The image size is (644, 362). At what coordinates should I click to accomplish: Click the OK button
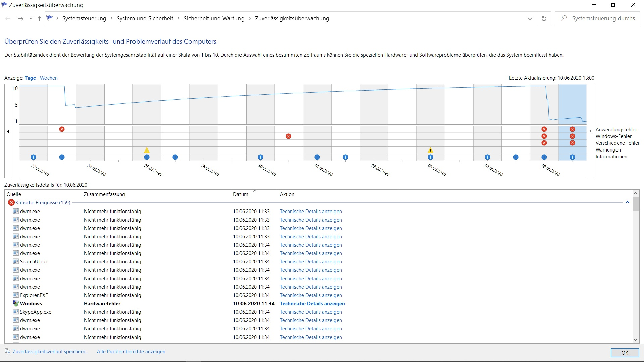coord(624,353)
